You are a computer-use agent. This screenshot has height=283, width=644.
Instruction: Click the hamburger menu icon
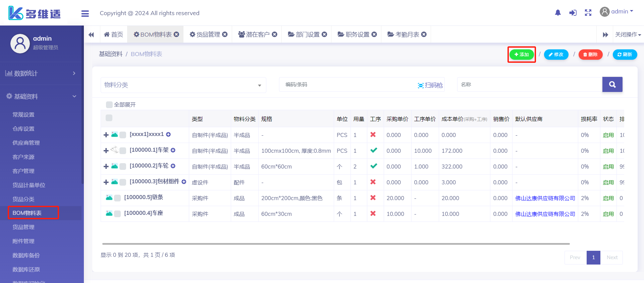coord(85,13)
